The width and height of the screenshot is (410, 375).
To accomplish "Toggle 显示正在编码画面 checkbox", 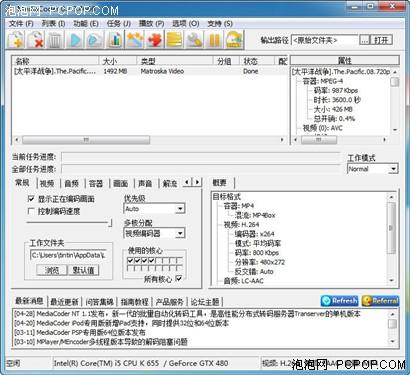I will [x=31, y=199].
